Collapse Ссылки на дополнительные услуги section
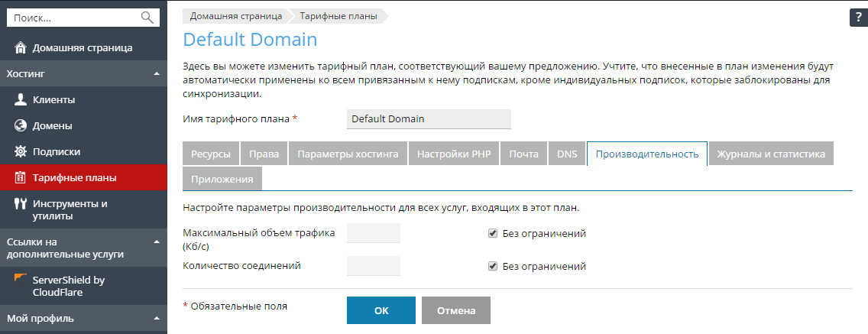 point(156,242)
